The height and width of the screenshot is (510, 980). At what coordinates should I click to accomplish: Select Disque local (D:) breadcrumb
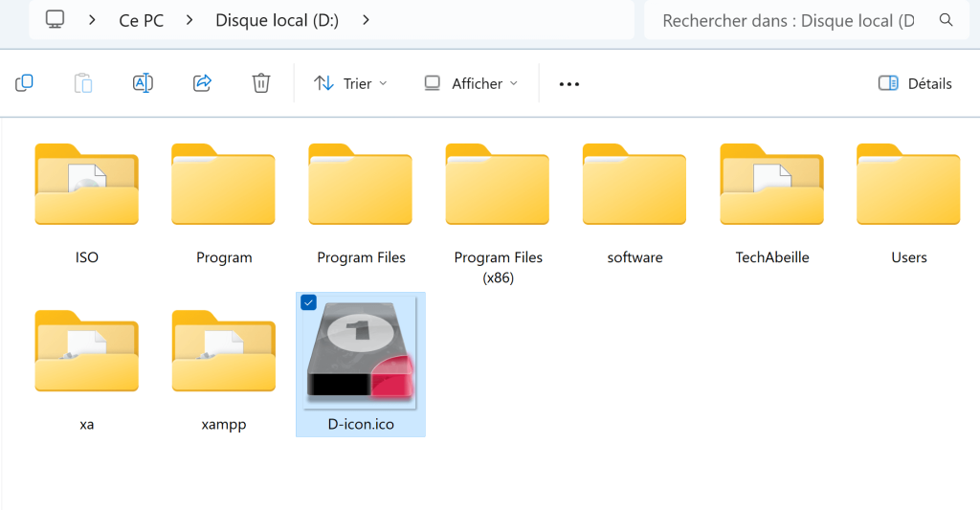click(277, 20)
